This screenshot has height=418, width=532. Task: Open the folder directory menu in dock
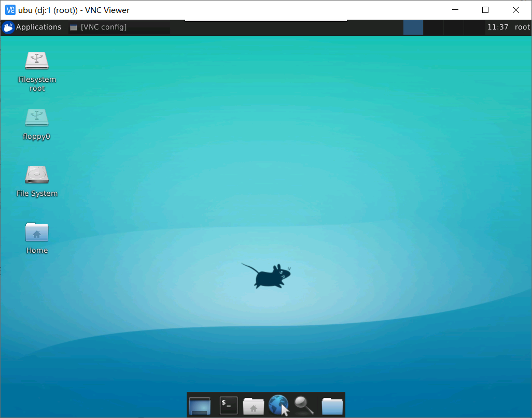point(332,406)
